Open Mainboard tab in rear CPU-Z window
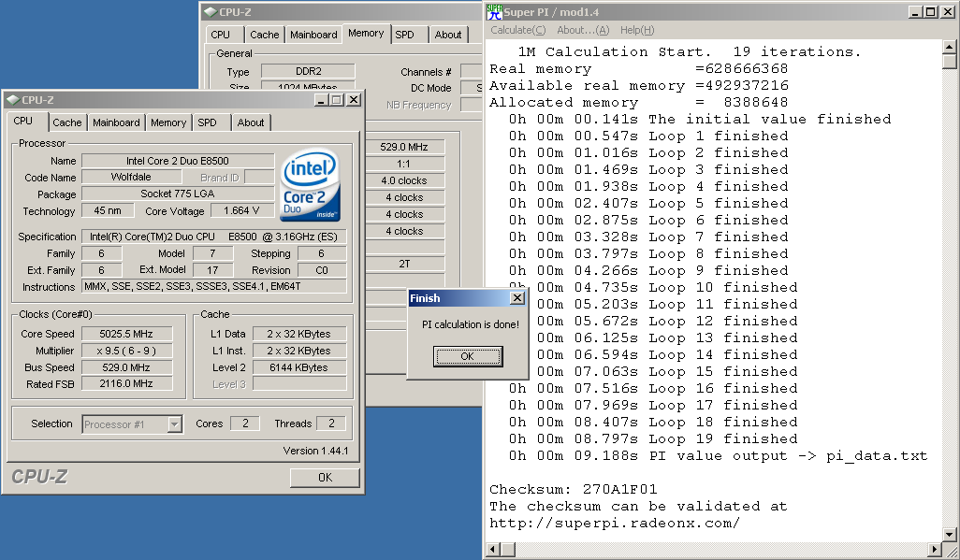This screenshot has width=960, height=560. (313, 35)
